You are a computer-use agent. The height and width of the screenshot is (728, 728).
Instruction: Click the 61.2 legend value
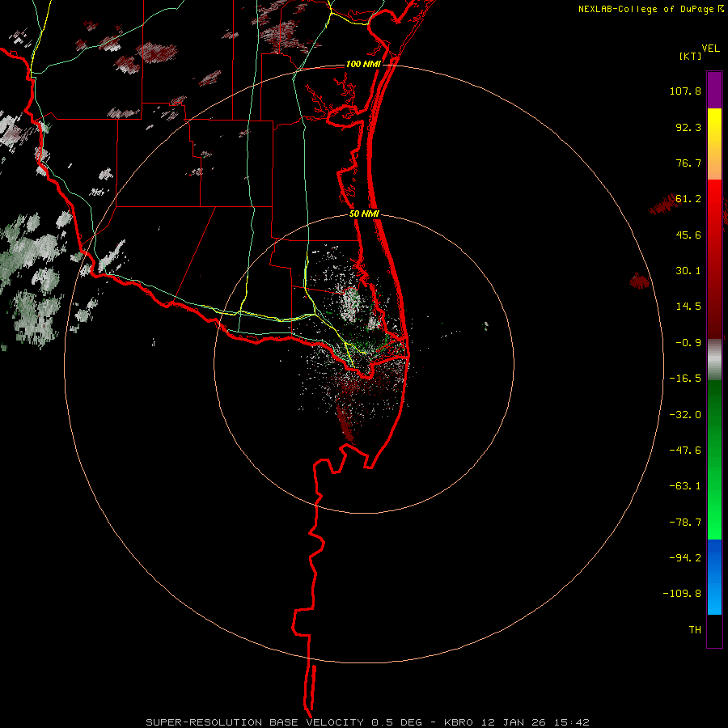click(688, 199)
